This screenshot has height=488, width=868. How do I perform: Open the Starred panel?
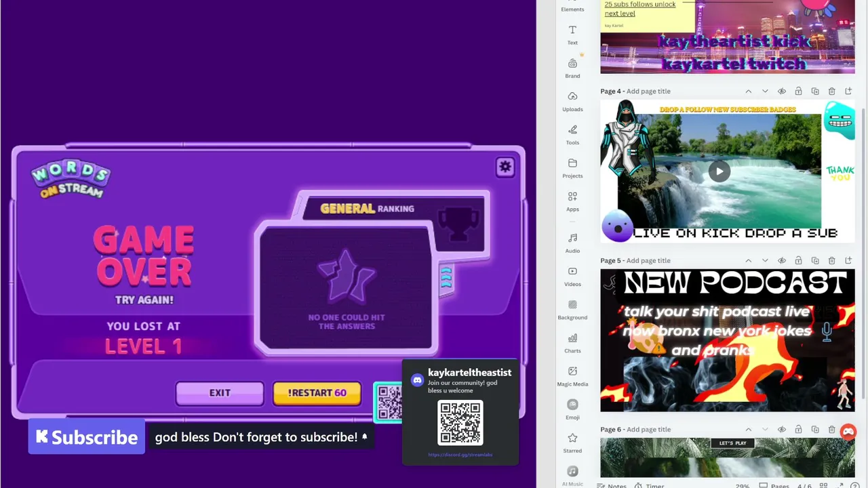click(572, 442)
